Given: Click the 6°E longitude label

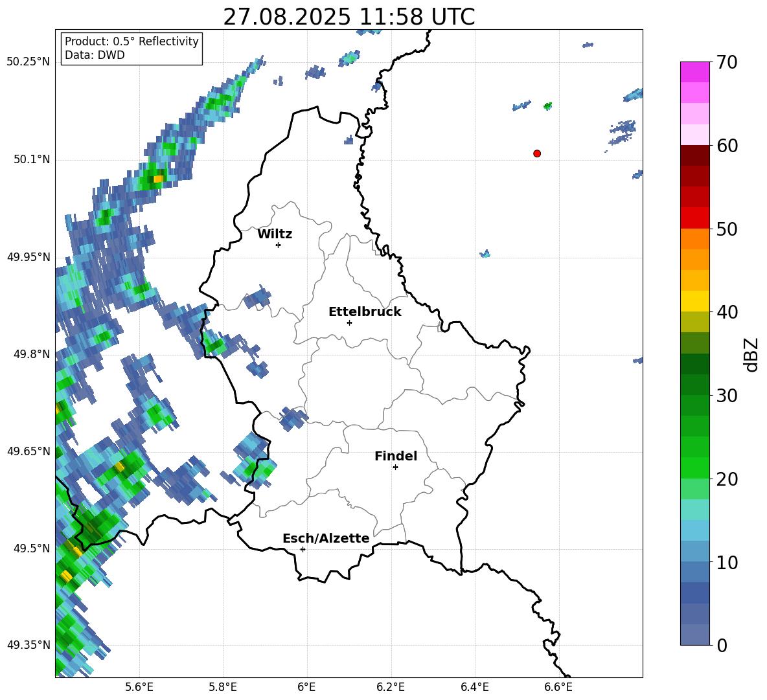Looking at the screenshot, I should (x=306, y=687).
